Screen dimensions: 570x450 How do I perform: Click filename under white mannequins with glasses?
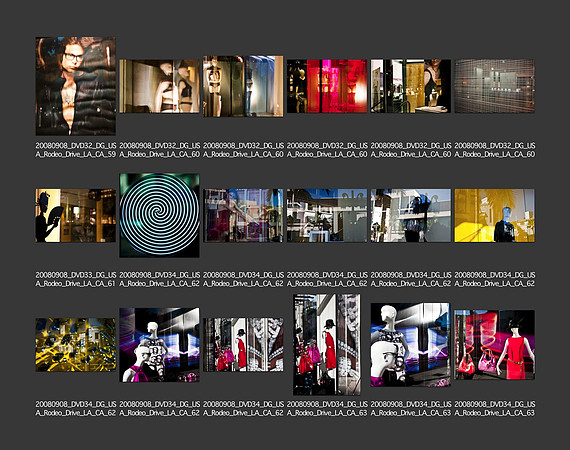[x=411, y=408]
